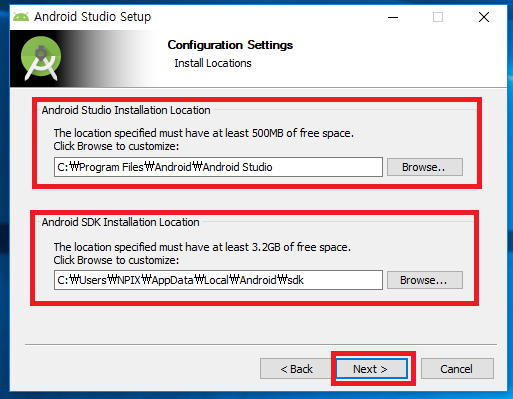The height and width of the screenshot is (399, 513).
Task: Click the Install Locations subtitle
Action: pos(213,63)
